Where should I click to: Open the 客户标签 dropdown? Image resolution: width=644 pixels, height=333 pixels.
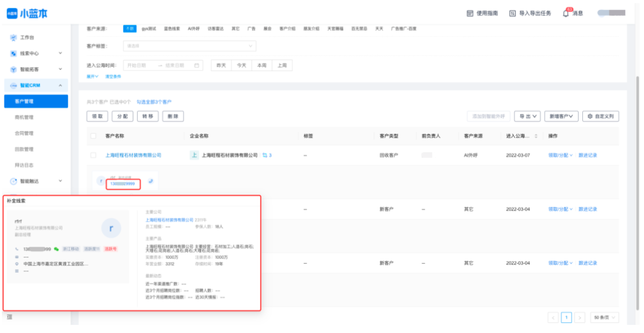coord(189,46)
